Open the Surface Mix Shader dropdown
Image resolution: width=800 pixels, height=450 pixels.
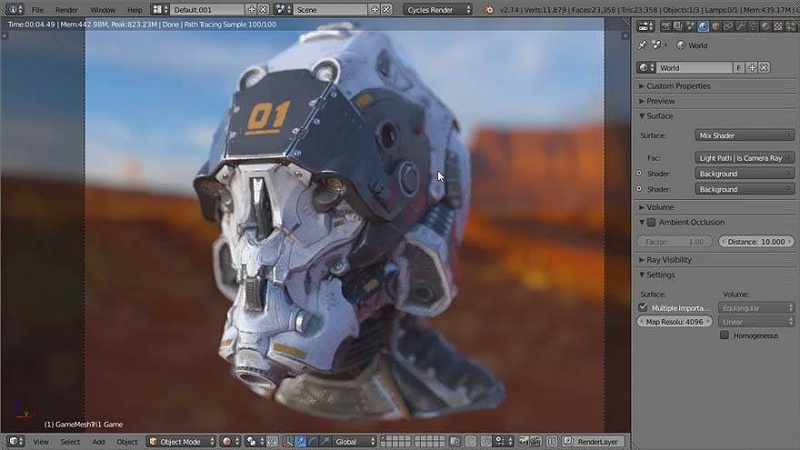(745, 134)
